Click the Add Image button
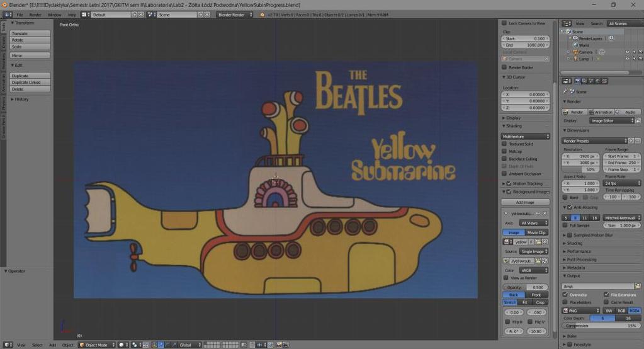 pos(525,202)
